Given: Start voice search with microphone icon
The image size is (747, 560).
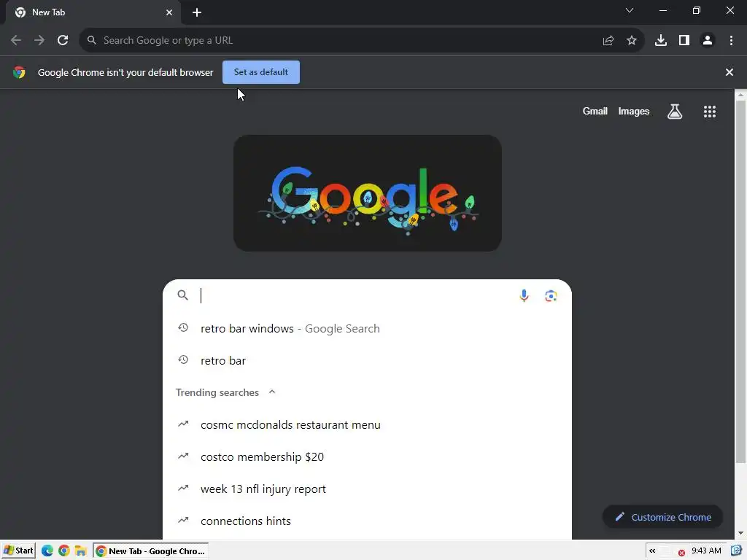Looking at the screenshot, I should (x=524, y=296).
